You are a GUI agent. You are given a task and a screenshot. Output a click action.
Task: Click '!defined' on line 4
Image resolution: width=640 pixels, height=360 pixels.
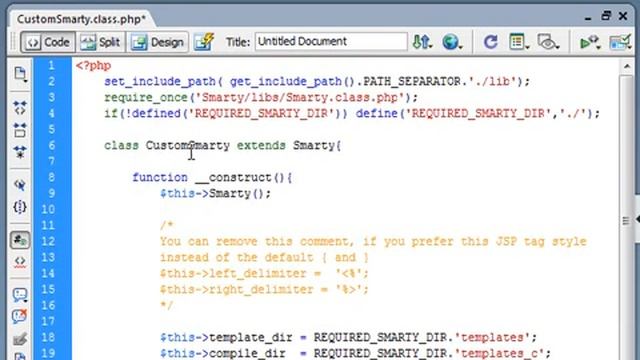[x=153, y=113]
